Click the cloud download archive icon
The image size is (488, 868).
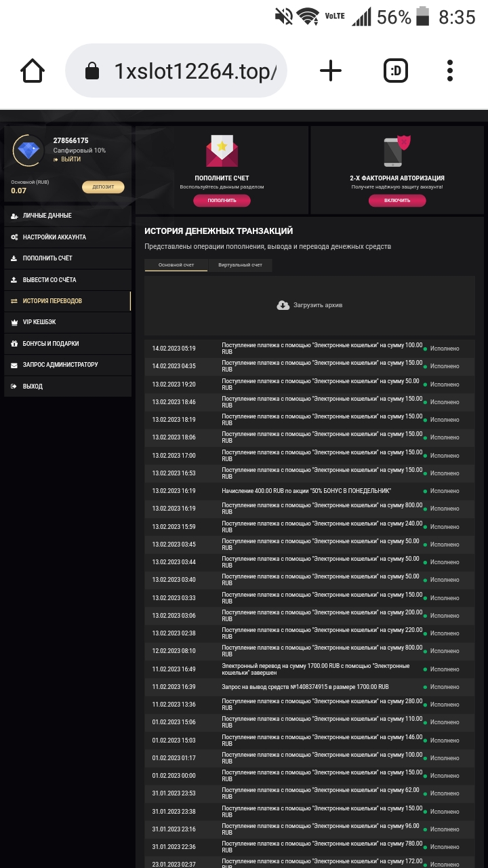tap(283, 305)
